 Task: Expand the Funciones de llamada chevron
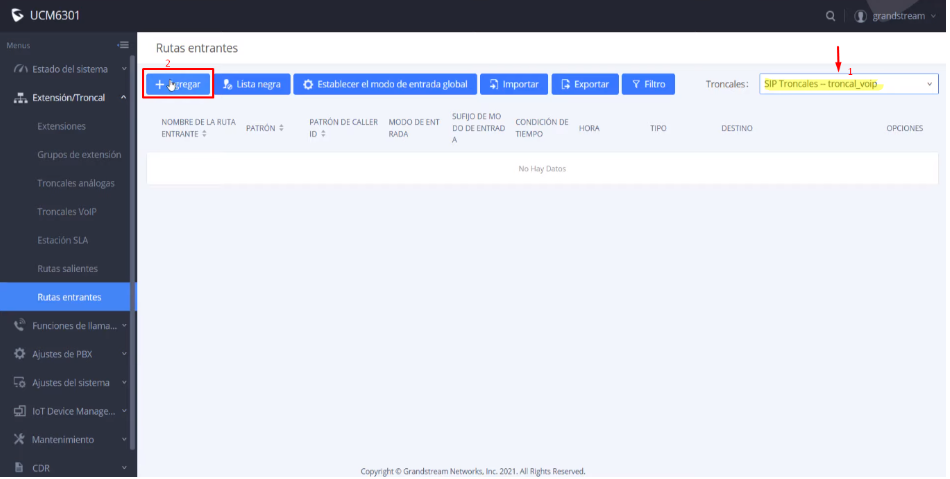124,326
